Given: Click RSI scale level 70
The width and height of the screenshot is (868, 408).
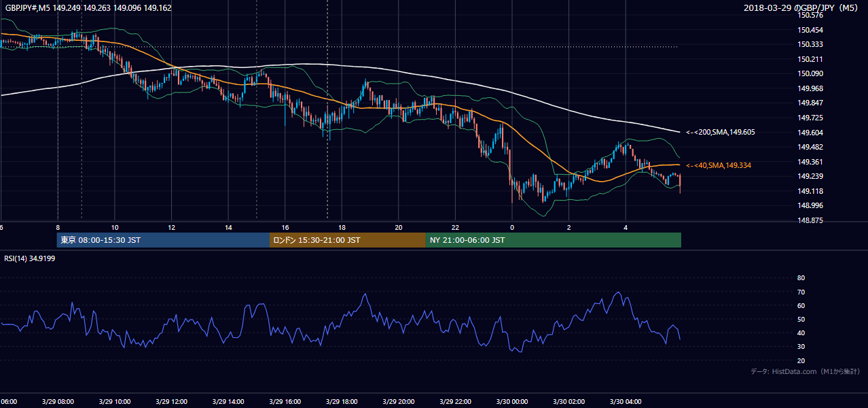Looking at the screenshot, I should pos(801,292).
